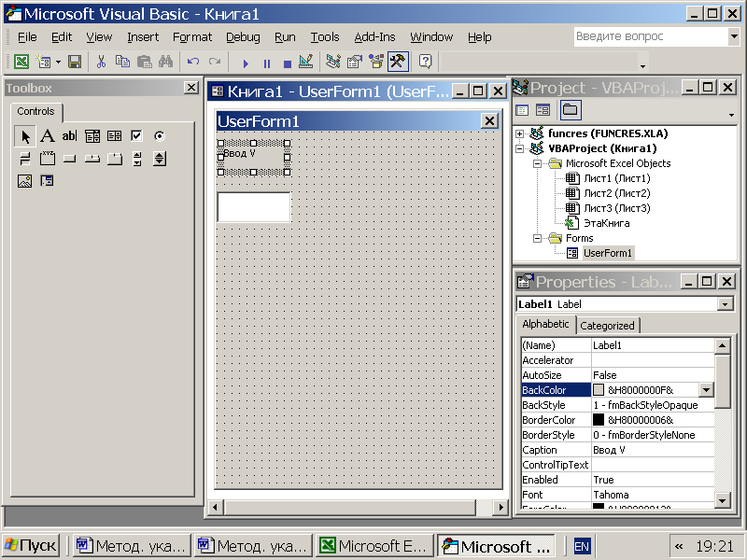Cut selection with scissors icon

(101, 62)
